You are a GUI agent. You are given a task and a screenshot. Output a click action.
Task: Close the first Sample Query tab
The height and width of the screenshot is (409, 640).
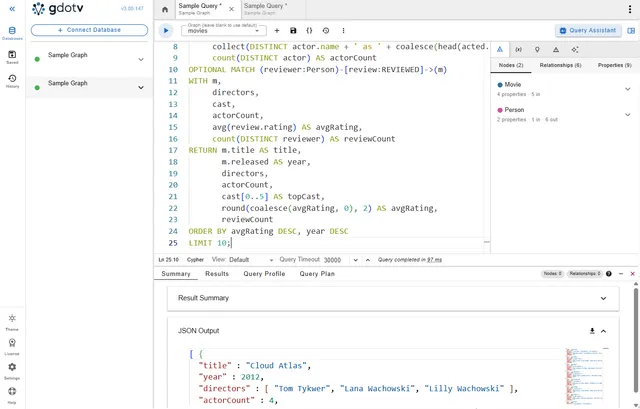click(x=231, y=9)
